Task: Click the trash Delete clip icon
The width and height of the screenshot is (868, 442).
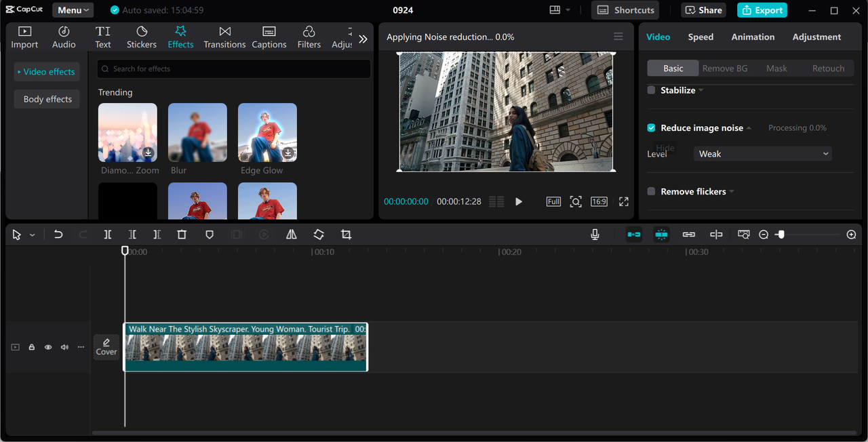Action: [x=182, y=235]
